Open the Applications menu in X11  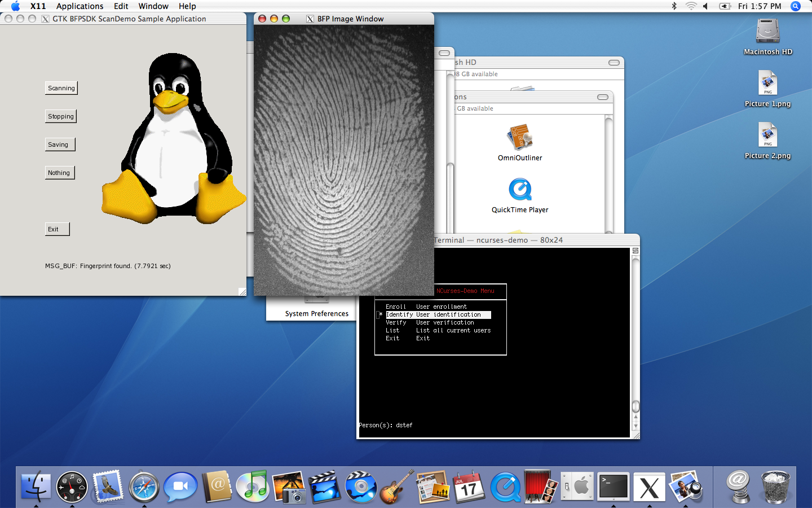coord(80,6)
